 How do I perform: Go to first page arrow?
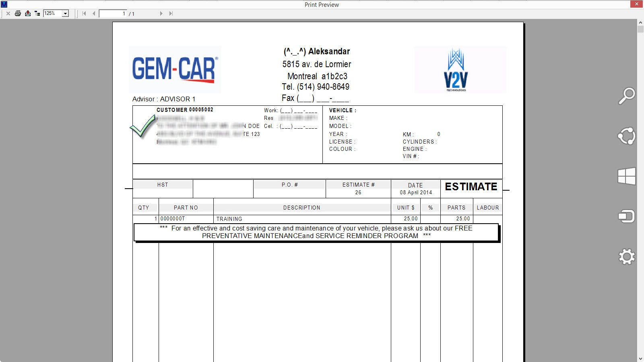(84, 13)
